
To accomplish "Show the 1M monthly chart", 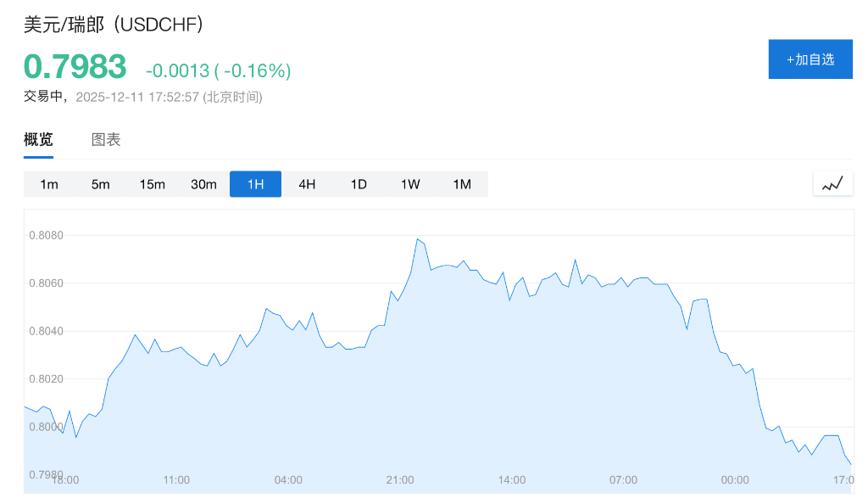I will coord(462,184).
